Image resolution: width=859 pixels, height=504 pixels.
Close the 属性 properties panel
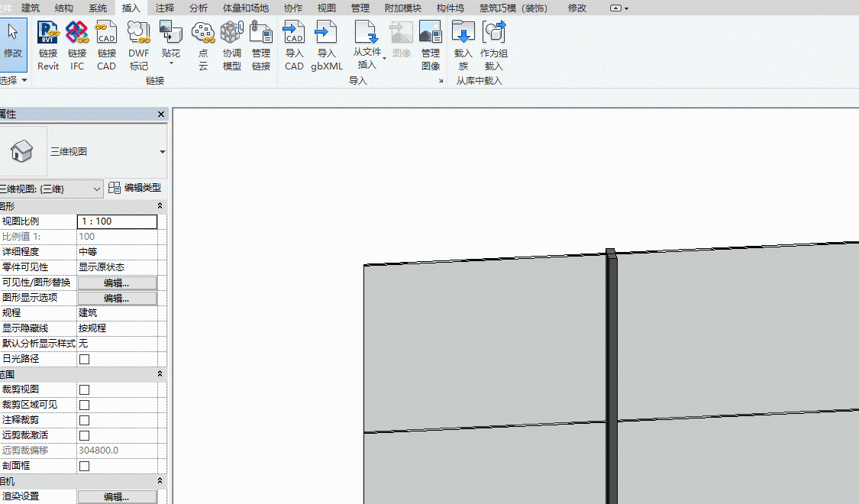(161, 114)
